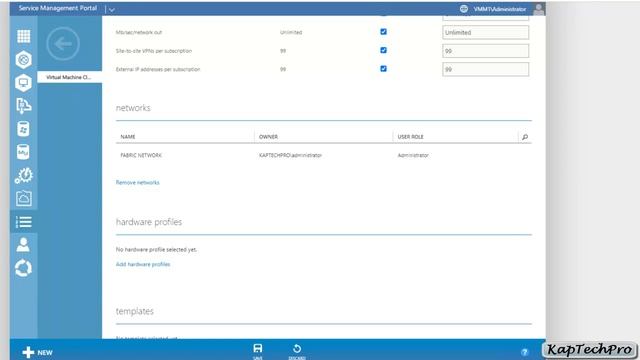Click the user avatar icon
The width and height of the screenshot is (640, 360).
(x=539, y=9)
